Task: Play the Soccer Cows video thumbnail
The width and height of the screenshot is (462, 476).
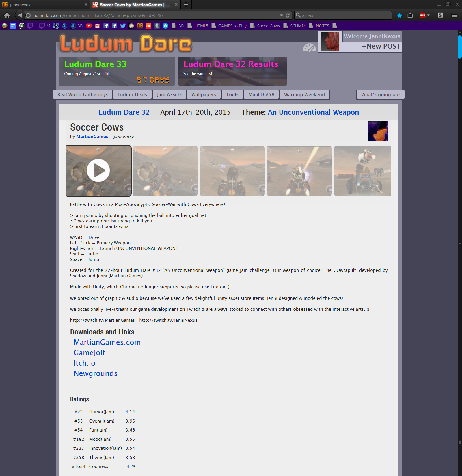Action: pos(99,171)
